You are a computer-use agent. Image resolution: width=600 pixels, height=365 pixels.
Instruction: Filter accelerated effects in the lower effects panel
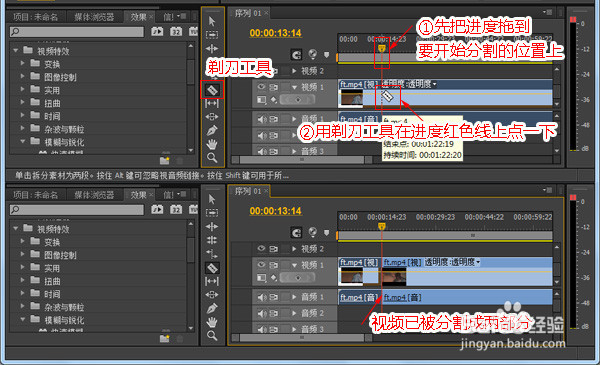(157, 209)
